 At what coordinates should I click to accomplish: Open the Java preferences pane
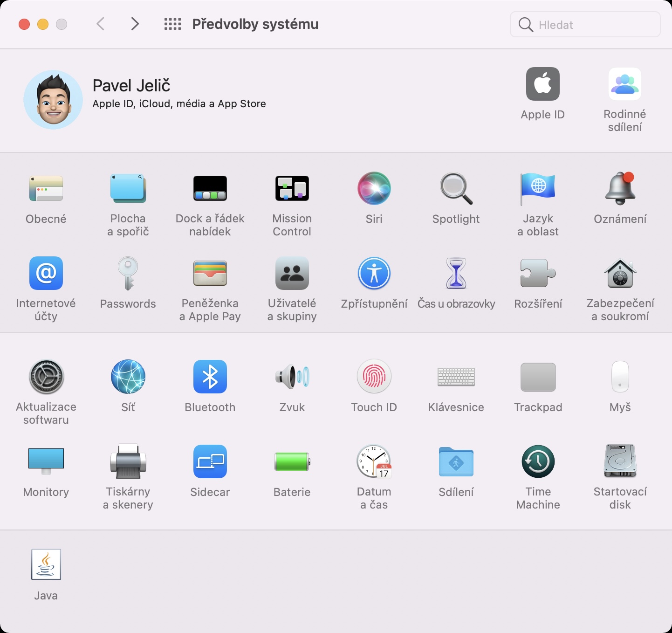[46, 564]
